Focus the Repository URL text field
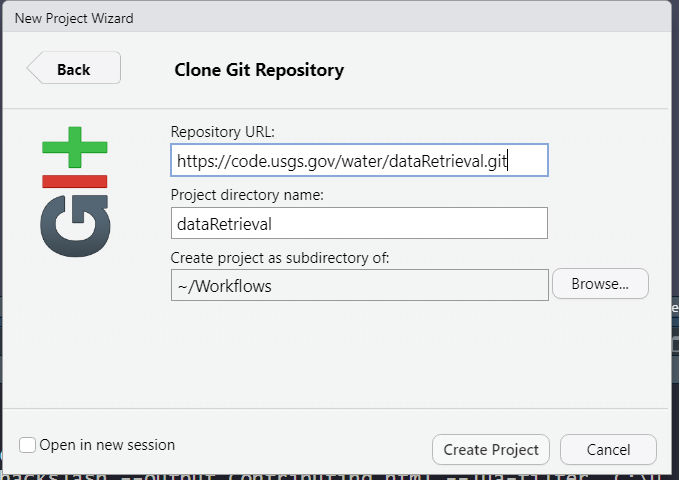Image resolution: width=679 pixels, height=480 pixels. point(359,161)
